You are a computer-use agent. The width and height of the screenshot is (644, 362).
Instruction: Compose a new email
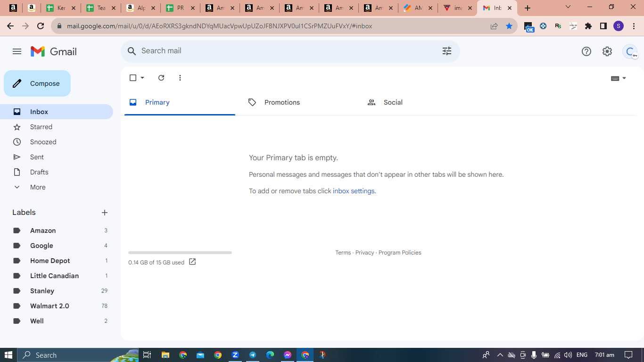pyautogui.click(x=37, y=83)
